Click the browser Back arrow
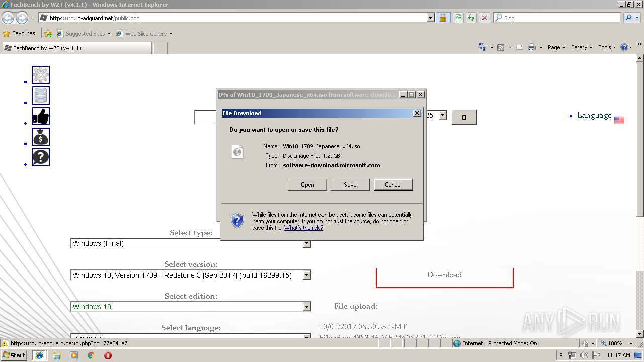This screenshot has height=362, width=644. [8, 18]
